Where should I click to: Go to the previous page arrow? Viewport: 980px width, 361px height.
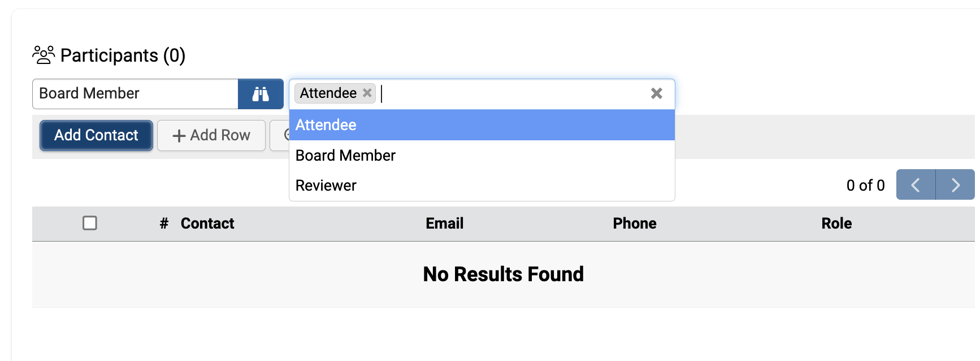(x=916, y=185)
